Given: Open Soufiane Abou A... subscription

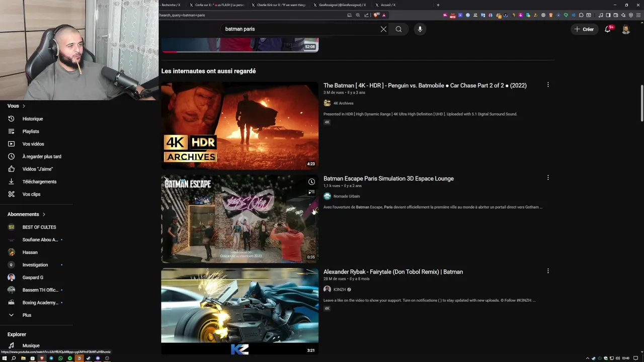Looking at the screenshot, I should 40,240.
